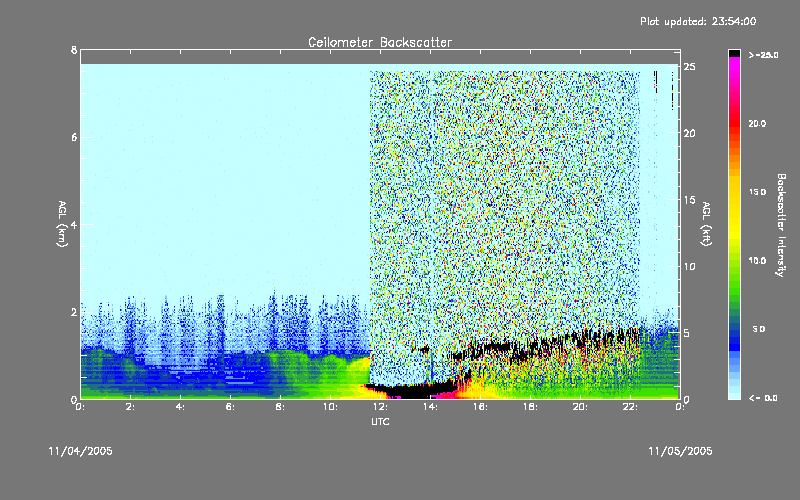Click the "15" tick on the kft axis
The height and width of the screenshot is (500, 800).
point(689,200)
